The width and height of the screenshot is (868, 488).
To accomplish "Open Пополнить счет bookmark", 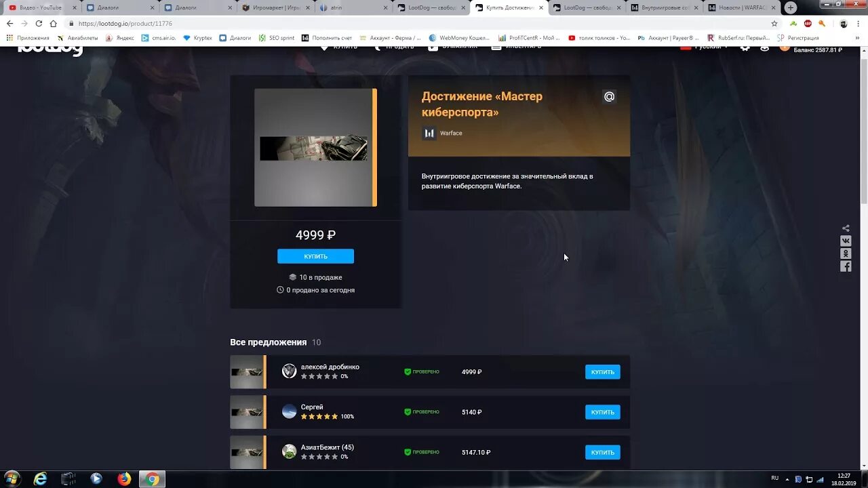I will [326, 38].
